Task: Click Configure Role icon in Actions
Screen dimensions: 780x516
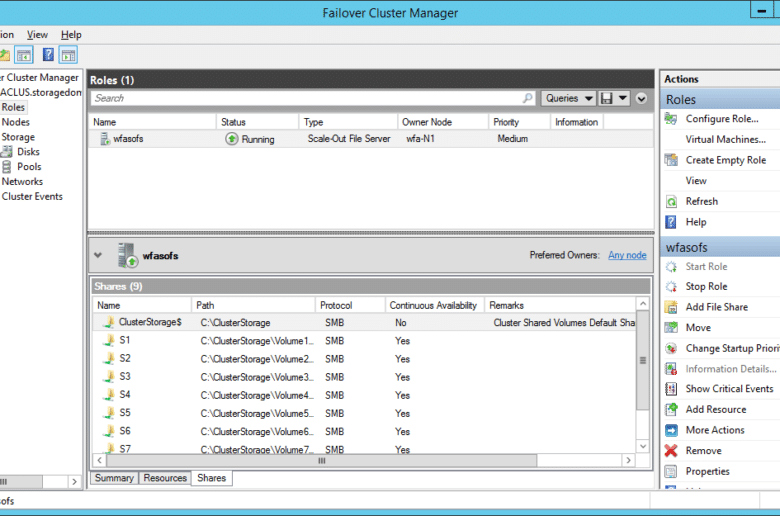Action: click(x=671, y=119)
